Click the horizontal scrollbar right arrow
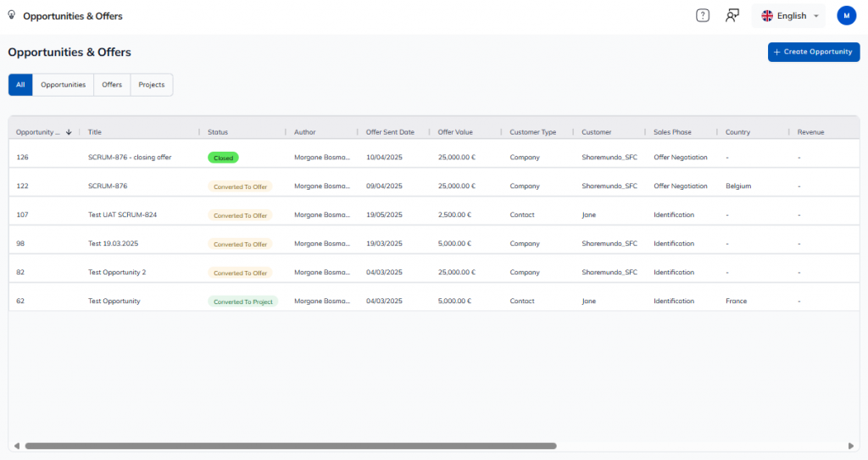Viewport: 868px width, 460px height. 852,446
